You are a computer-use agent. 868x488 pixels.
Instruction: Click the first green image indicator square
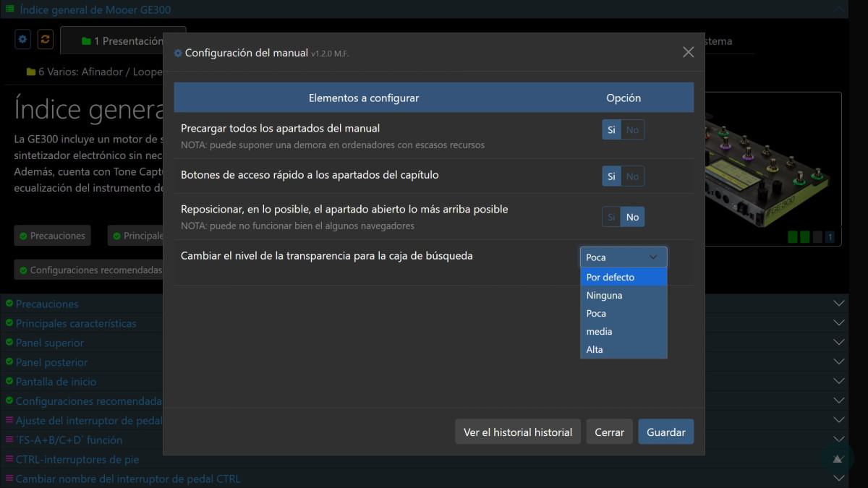point(793,237)
